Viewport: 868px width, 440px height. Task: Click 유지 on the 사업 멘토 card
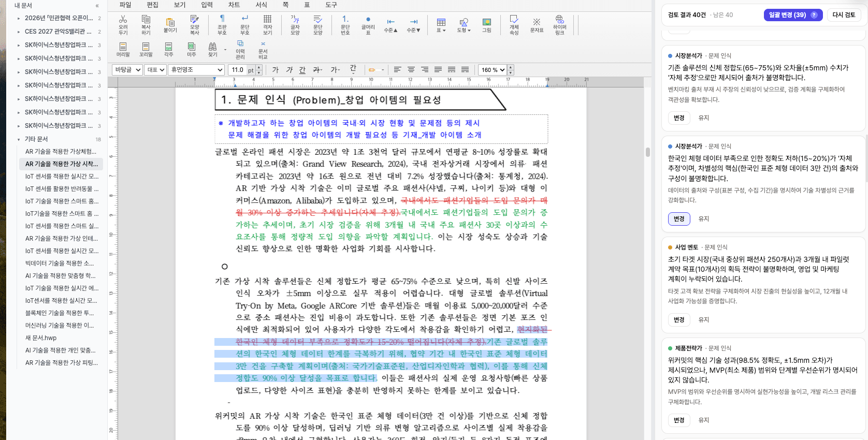[x=704, y=320]
